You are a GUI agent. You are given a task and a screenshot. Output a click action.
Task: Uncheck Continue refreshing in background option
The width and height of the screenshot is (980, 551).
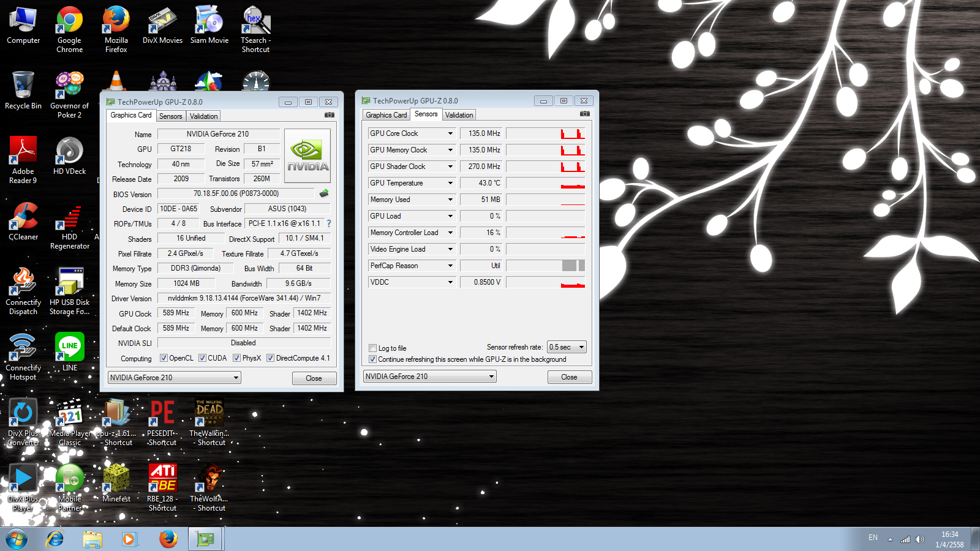pos(372,359)
